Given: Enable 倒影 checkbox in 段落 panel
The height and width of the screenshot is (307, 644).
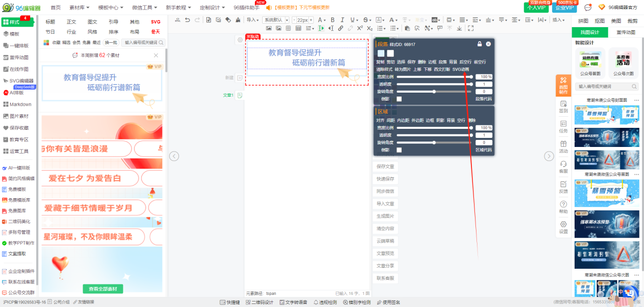Looking at the screenshot, I should pyautogui.click(x=399, y=99).
